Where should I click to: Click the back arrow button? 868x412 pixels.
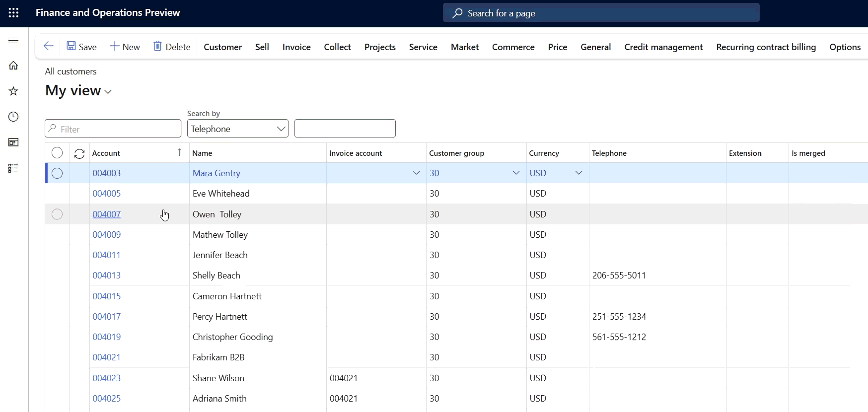click(48, 47)
